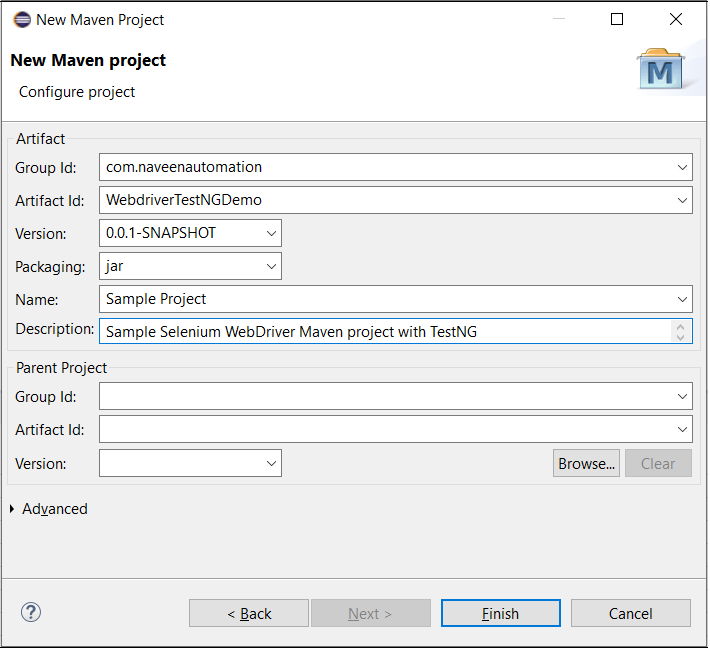Click the Maven M wizard icon

(x=661, y=69)
